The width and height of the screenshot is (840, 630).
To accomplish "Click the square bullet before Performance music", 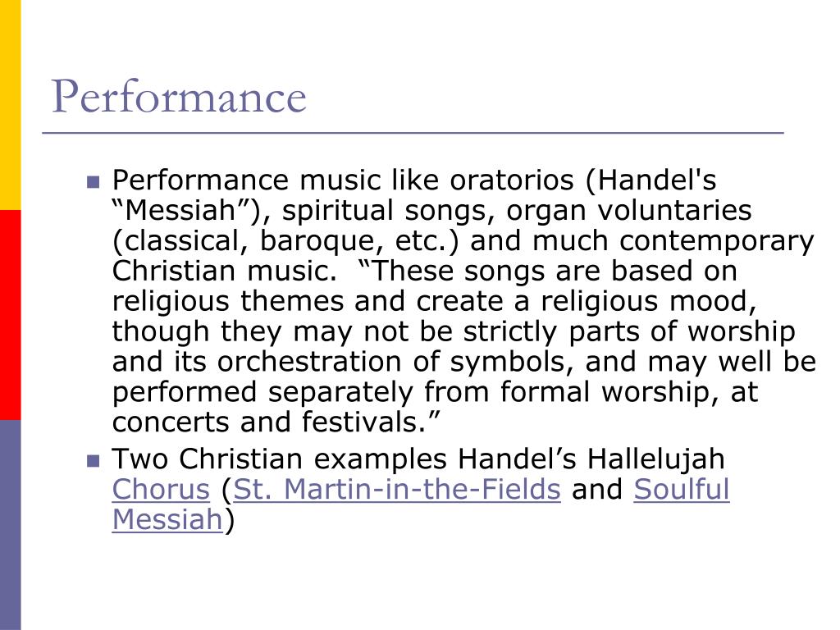I will (x=94, y=182).
